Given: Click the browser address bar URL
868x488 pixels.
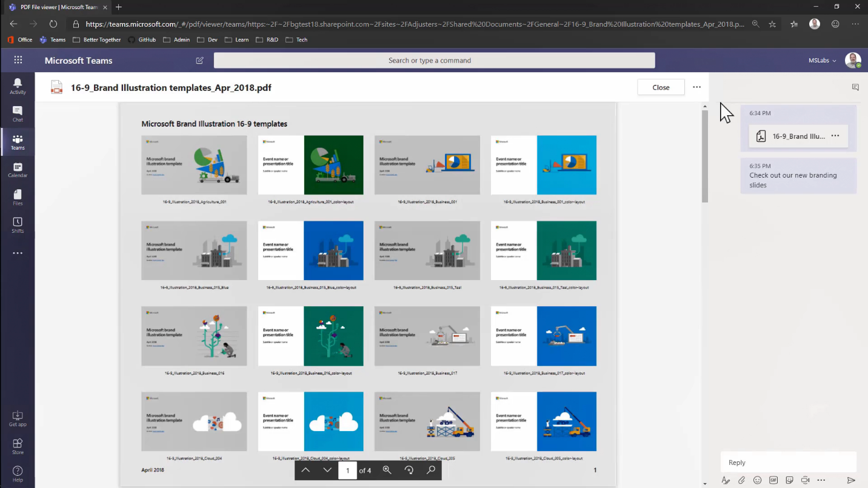Looking at the screenshot, I should [x=415, y=24].
